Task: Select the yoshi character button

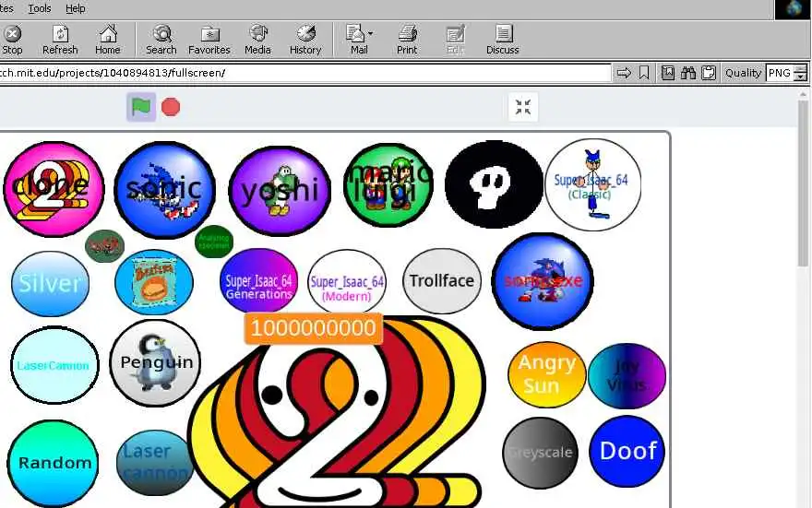Action: coord(280,191)
